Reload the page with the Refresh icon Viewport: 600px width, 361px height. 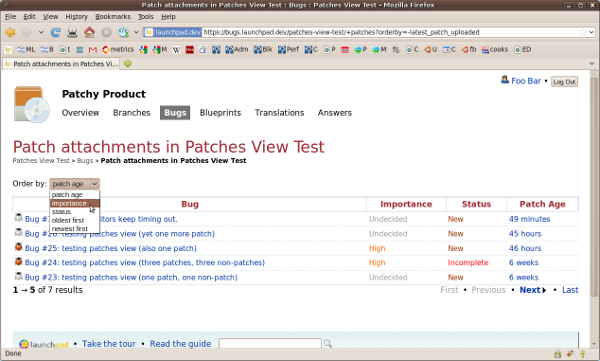(55, 33)
